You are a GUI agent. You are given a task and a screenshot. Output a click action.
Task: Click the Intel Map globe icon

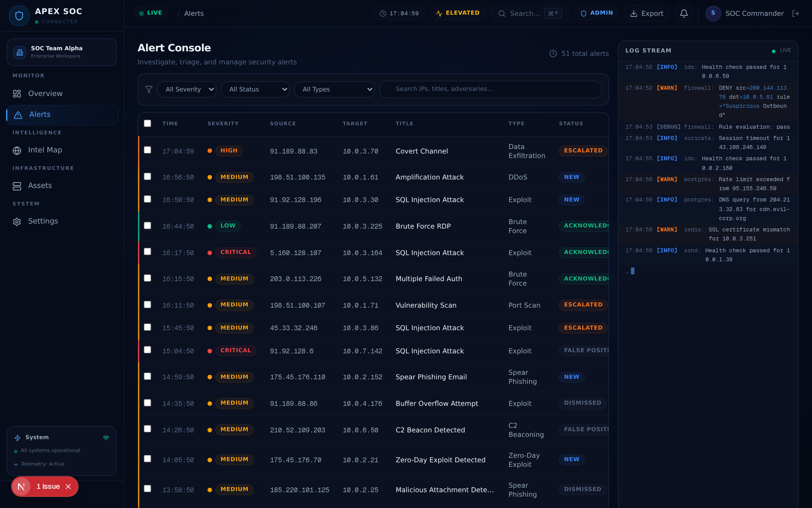(17, 150)
